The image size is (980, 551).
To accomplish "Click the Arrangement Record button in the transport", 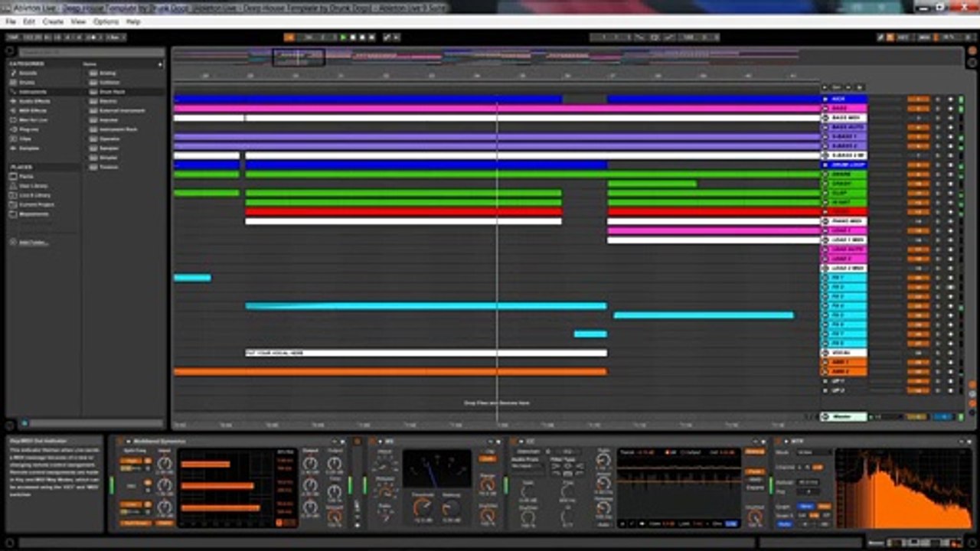I will click(x=363, y=37).
